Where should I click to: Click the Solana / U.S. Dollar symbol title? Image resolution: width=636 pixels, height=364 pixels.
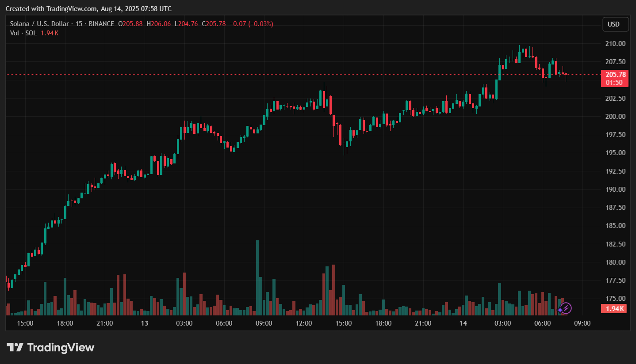click(x=41, y=24)
